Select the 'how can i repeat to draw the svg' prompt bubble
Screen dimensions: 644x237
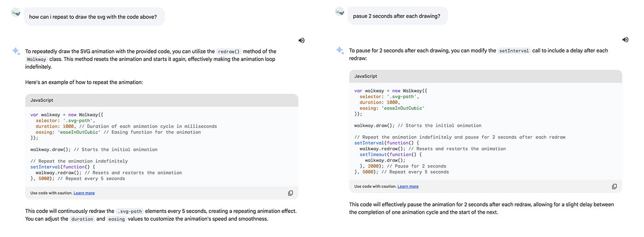(94, 17)
